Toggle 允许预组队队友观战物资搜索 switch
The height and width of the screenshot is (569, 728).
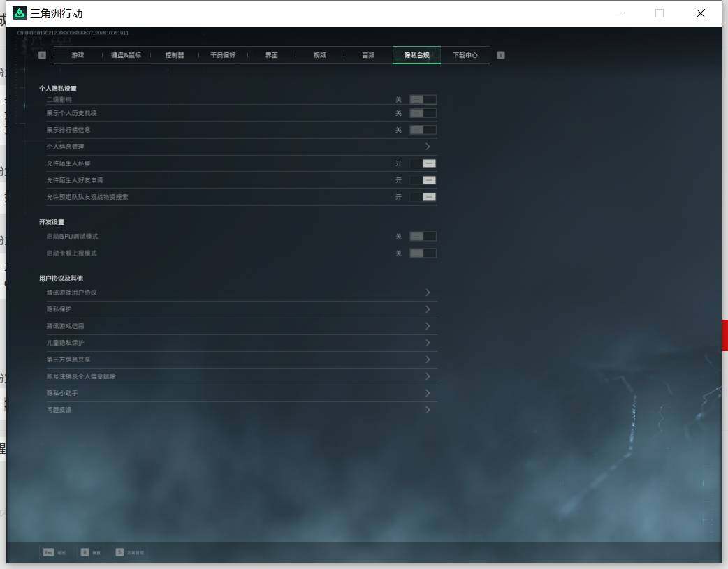click(x=423, y=197)
